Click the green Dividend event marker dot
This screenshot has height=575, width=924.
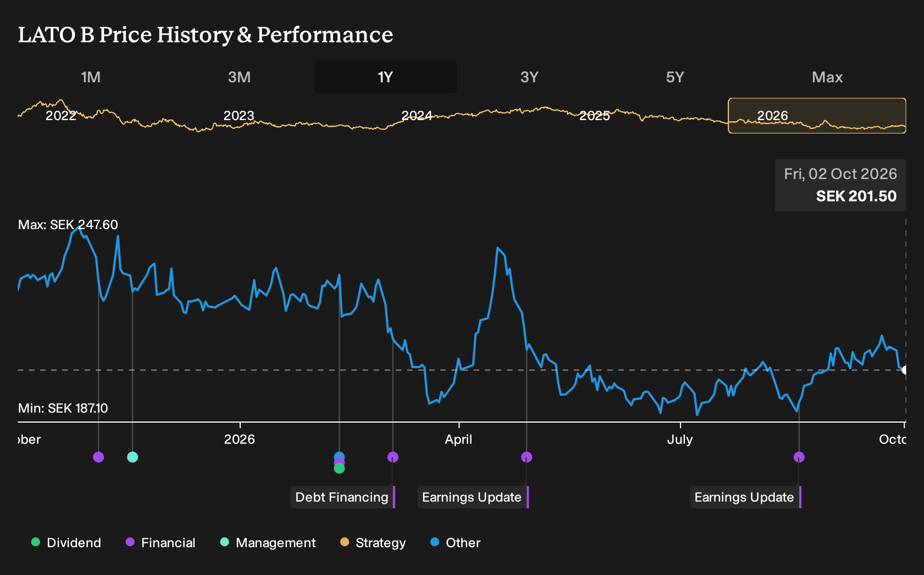tap(339, 469)
